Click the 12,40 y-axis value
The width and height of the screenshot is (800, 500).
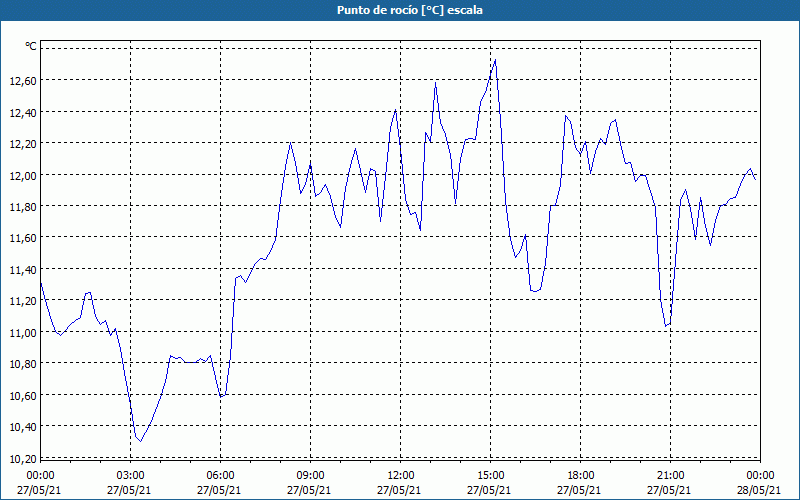(23, 112)
